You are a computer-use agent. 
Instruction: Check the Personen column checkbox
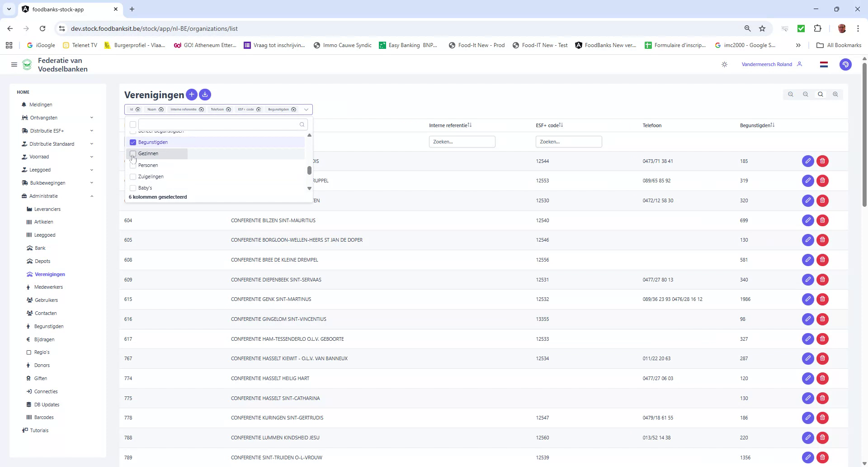pyautogui.click(x=132, y=165)
